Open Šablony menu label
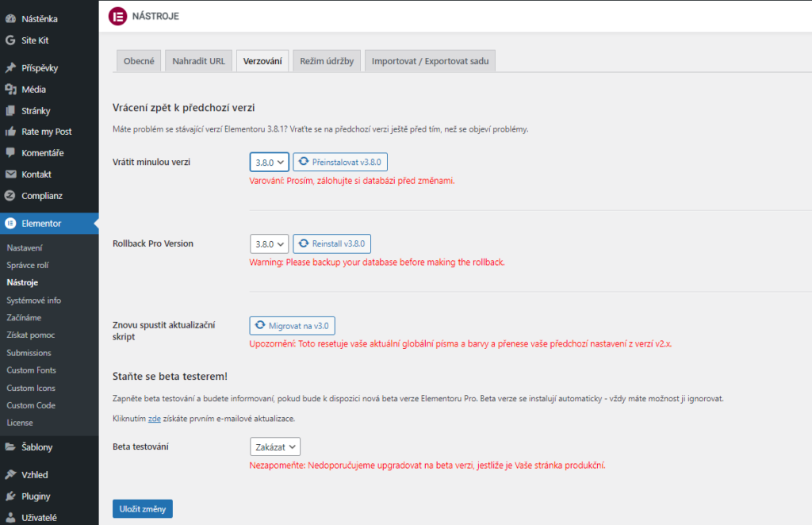Image resolution: width=812 pixels, height=525 pixels. point(36,446)
